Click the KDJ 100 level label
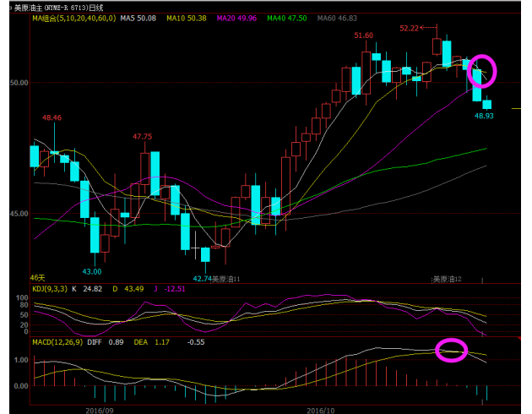This screenshot has height=414, width=532. (23, 298)
